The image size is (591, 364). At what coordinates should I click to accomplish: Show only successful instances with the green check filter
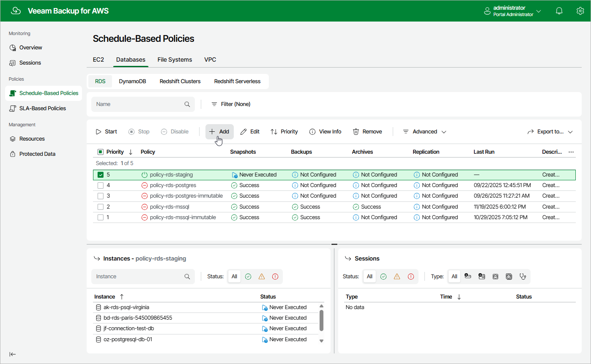coord(248,277)
